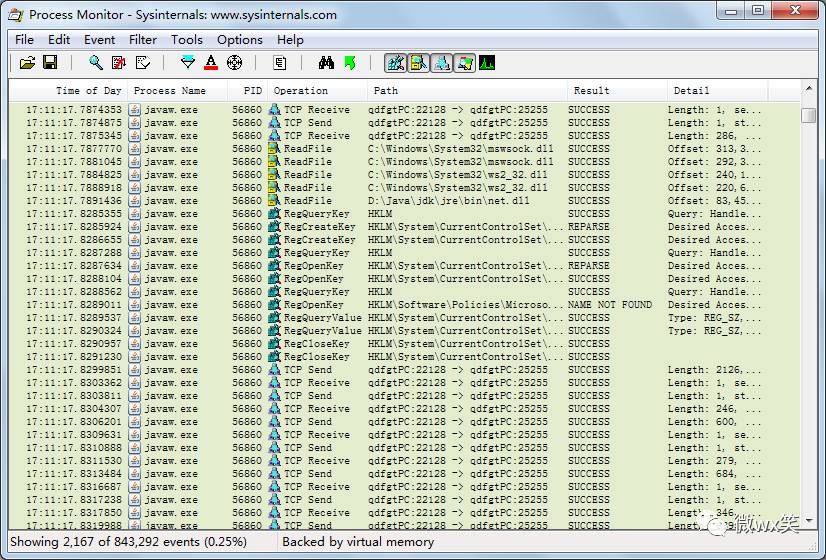The image size is (826, 560).
Task: Select the Include Process From Window crosshair
Action: (x=234, y=63)
